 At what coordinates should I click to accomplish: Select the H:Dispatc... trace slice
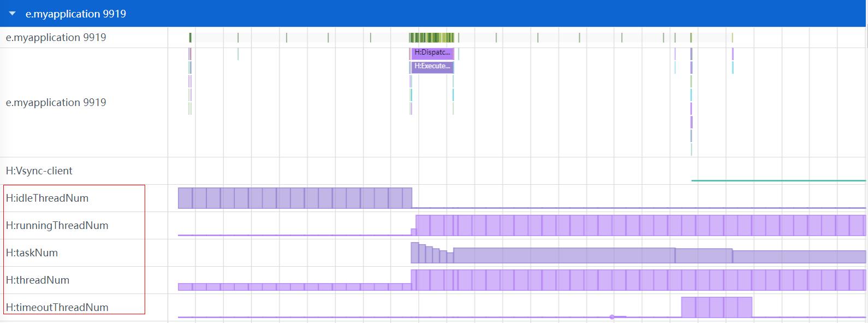tap(432, 53)
